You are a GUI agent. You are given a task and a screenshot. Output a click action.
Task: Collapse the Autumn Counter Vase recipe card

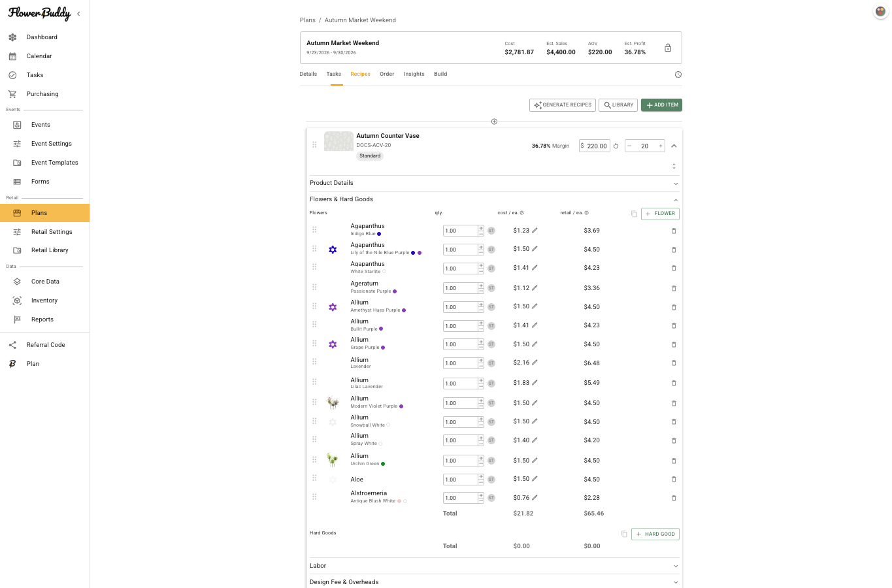[674, 146]
